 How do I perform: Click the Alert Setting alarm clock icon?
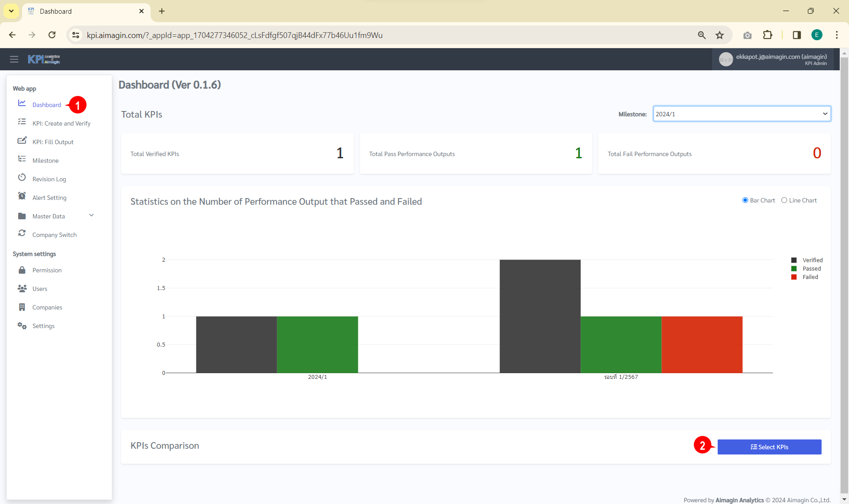pos(22,196)
